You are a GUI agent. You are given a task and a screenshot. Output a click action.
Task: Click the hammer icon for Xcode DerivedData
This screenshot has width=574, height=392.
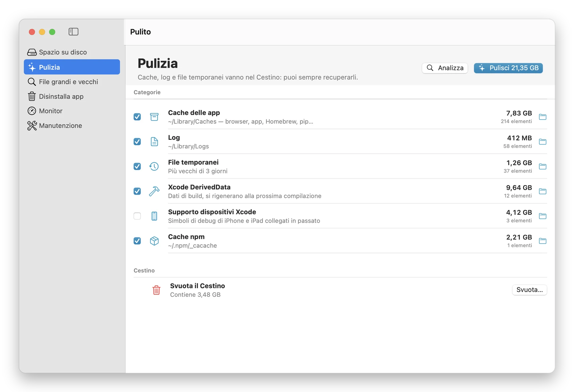pos(154,191)
